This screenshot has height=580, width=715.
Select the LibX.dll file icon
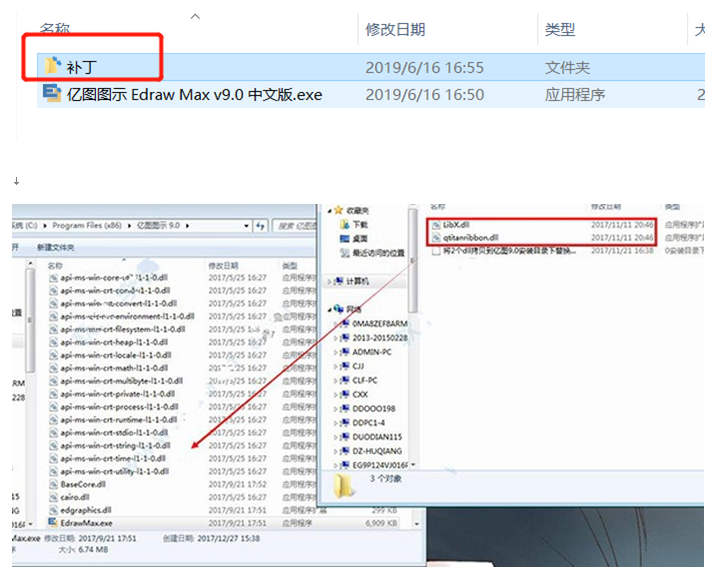pos(436,225)
